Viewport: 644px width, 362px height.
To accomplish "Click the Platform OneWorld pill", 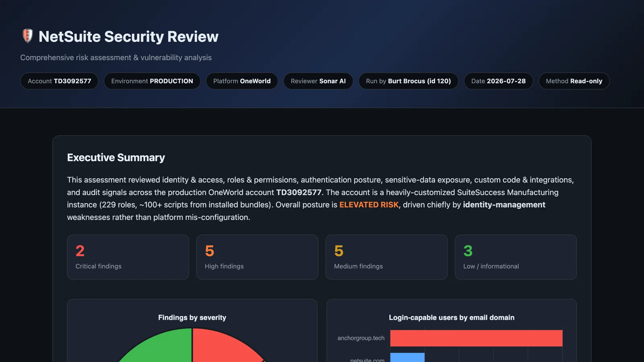I will click(242, 81).
